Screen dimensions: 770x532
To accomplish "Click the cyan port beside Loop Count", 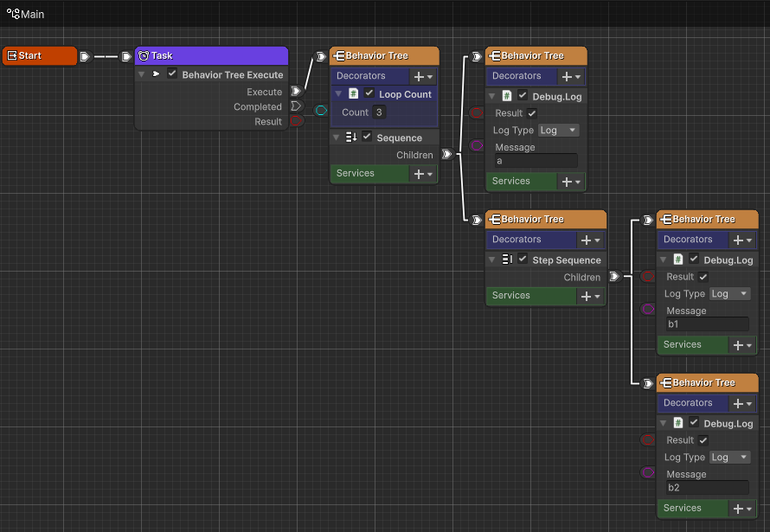I will tap(321, 111).
